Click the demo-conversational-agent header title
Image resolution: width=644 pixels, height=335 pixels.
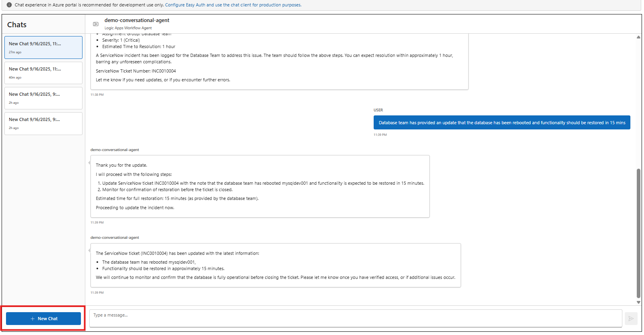(x=137, y=20)
